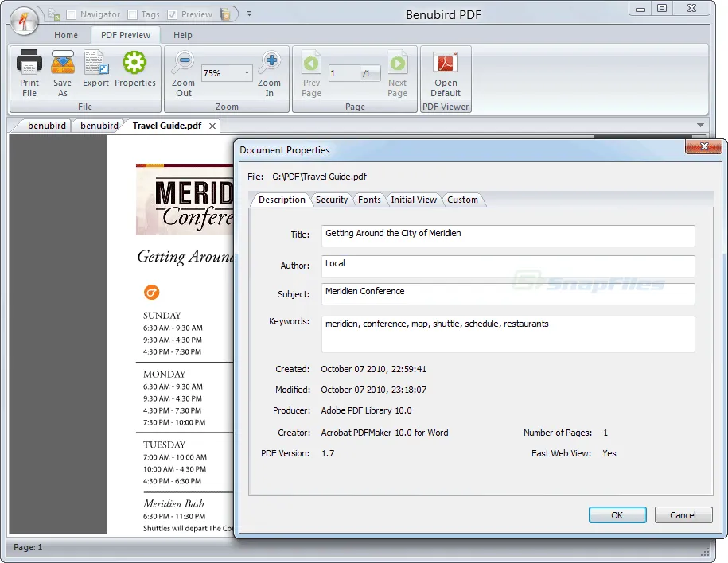Click the Benubird application orb button

click(x=24, y=21)
